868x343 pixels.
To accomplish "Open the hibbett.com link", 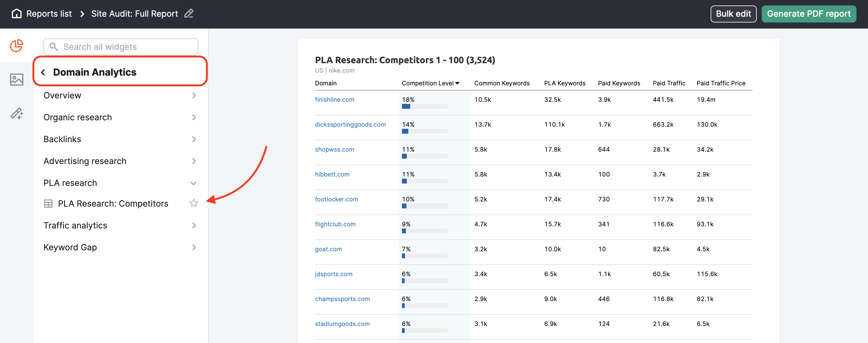I will [x=332, y=174].
